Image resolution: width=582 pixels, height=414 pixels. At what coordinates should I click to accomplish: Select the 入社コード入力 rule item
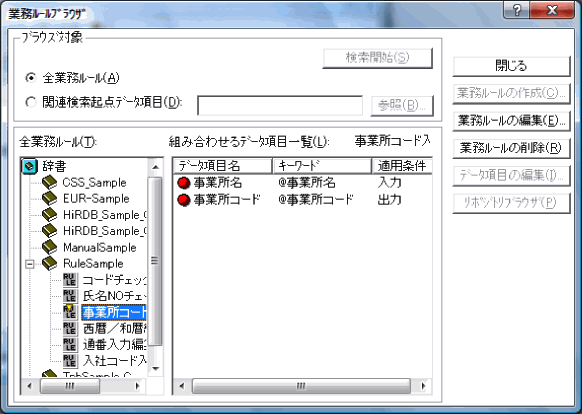pos(114,361)
